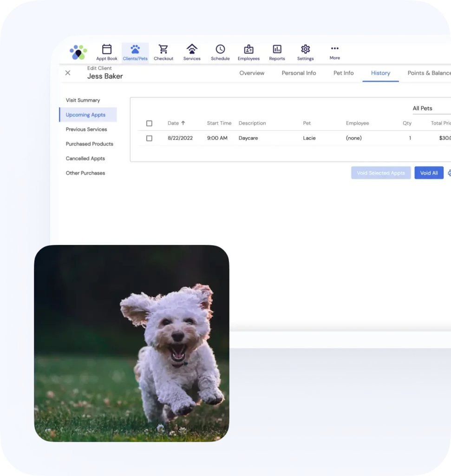Expand the More menu
This screenshot has height=476, width=451.
coord(334,49)
